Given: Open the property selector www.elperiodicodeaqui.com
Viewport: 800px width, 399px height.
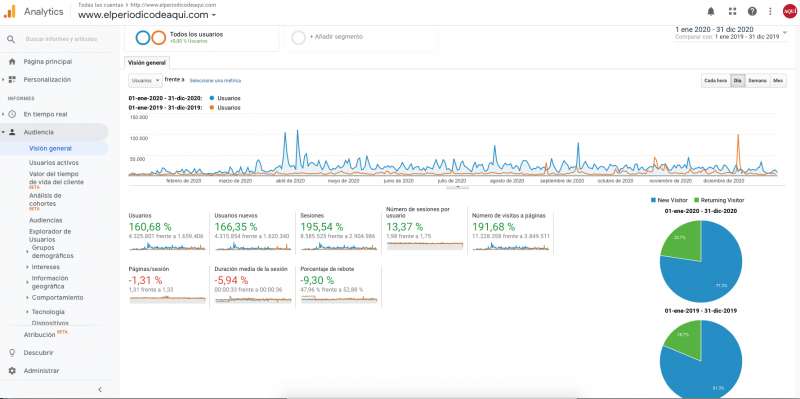Looking at the screenshot, I should pyautogui.click(x=147, y=15).
